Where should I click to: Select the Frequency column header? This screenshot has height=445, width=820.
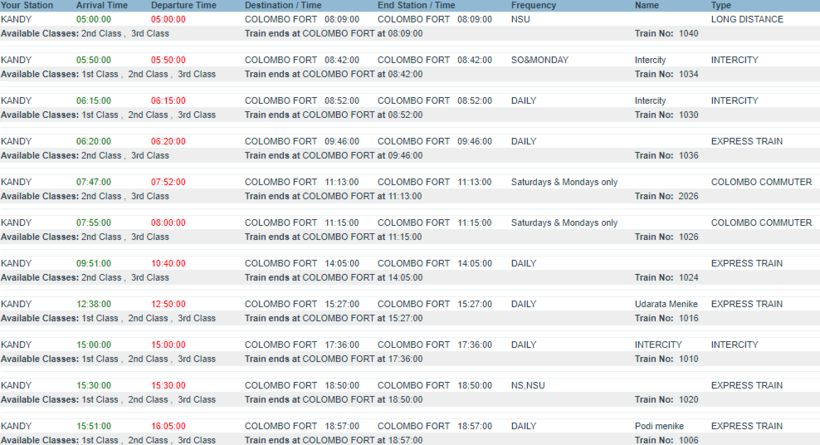coord(534,5)
